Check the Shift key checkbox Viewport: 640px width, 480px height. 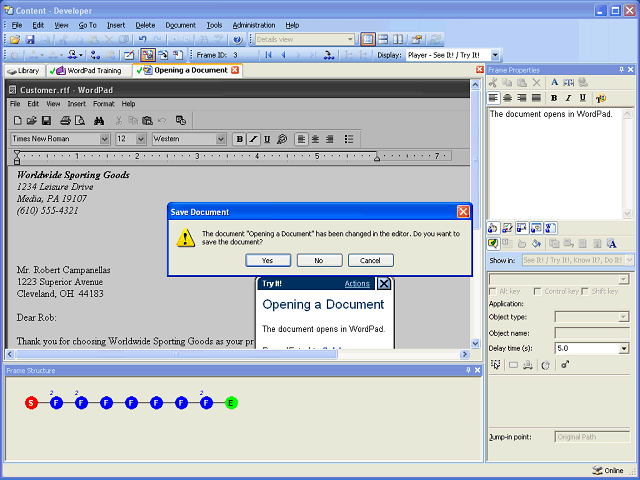585,291
